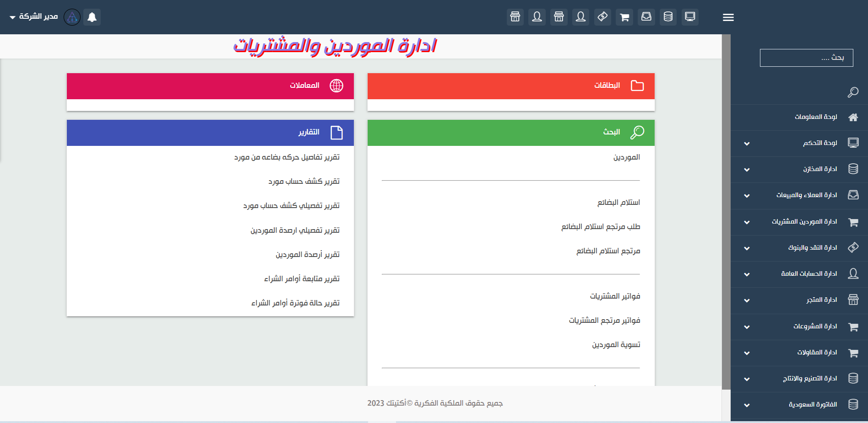
Task: Open ادارة المشروعات menu item
Action: (815, 326)
